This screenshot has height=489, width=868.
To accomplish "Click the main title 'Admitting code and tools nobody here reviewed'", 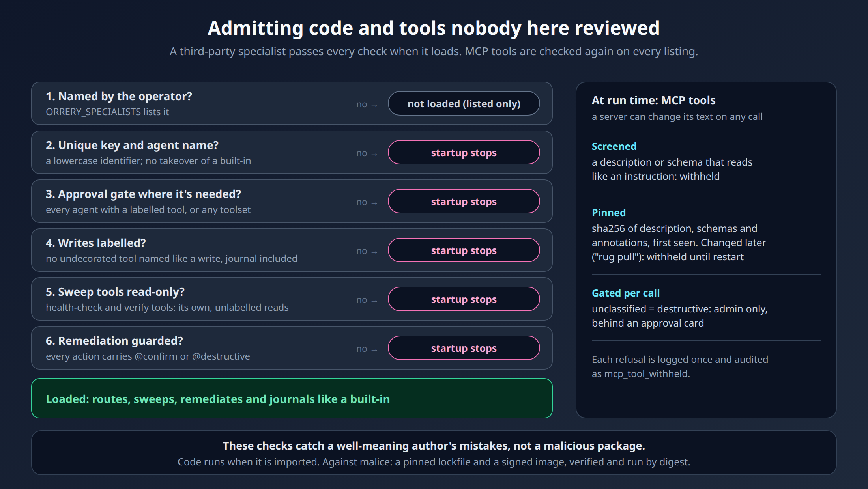I will [x=434, y=28].
